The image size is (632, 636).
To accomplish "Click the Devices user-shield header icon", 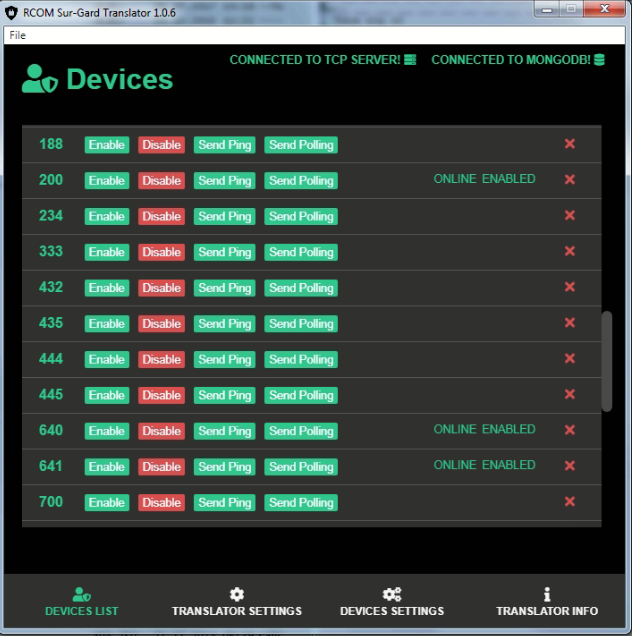I will point(39,79).
